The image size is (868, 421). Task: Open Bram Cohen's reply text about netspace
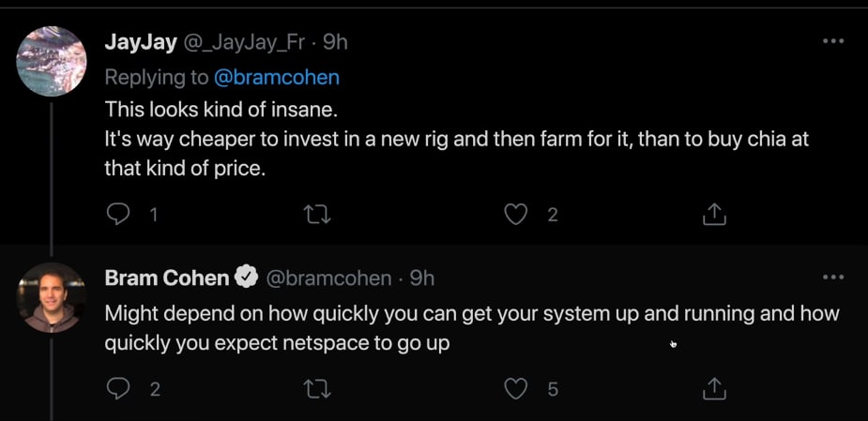tap(472, 328)
